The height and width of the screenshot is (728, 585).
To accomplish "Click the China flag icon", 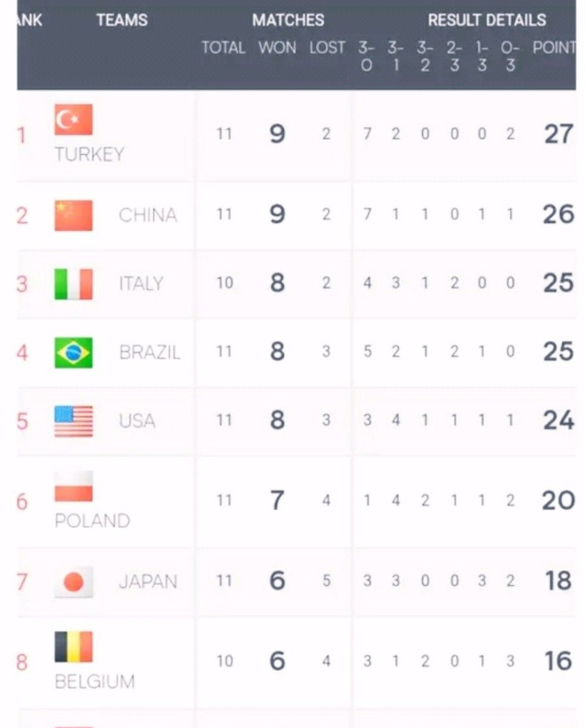I will click(x=73, y=216).
